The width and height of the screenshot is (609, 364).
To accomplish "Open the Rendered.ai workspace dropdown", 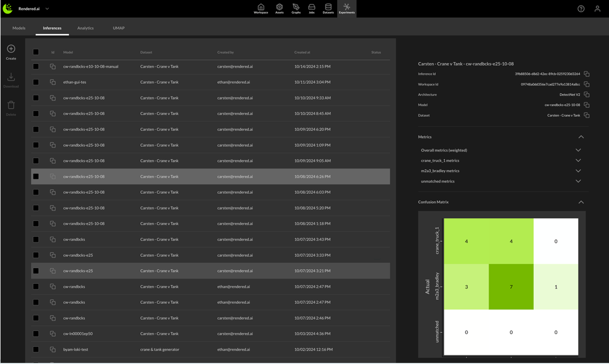I will tap(47, 8).
